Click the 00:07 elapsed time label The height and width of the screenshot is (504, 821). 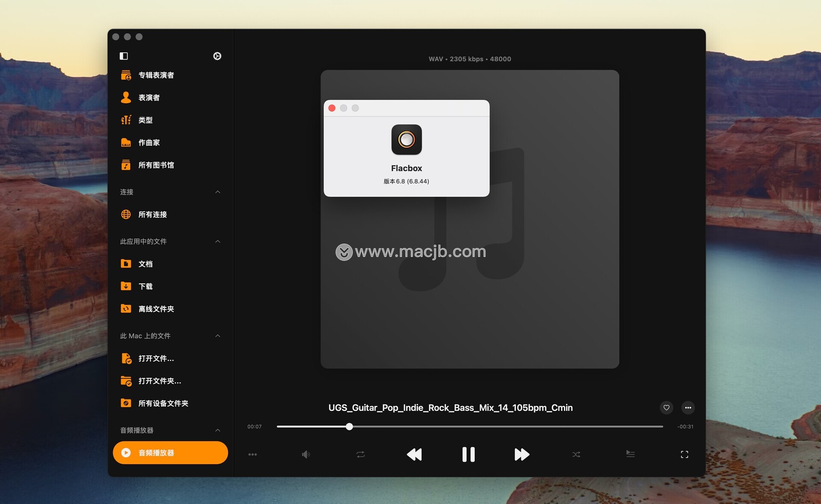click(254, 427)
